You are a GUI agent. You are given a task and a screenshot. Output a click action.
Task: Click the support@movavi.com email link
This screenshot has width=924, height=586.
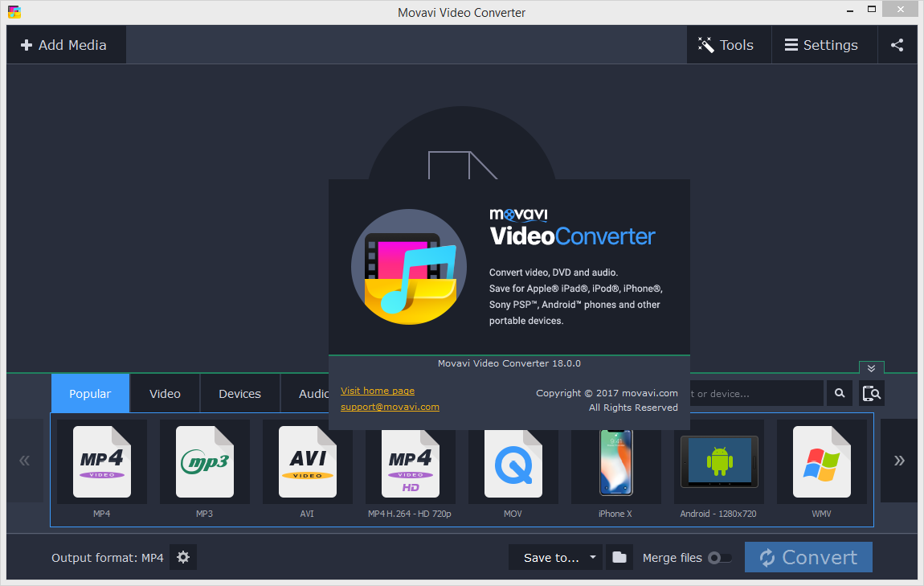[390, 407]
